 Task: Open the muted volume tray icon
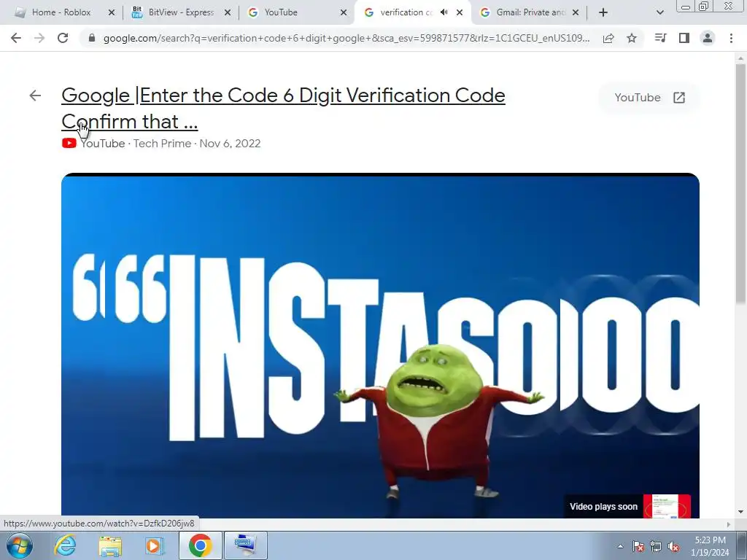(x=673, y=547)
